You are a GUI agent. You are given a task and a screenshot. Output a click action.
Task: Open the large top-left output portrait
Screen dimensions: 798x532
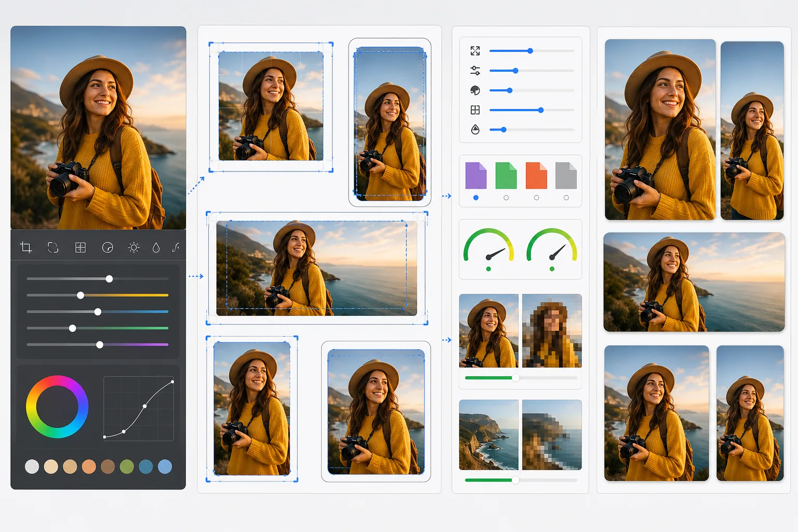[660, 129]
